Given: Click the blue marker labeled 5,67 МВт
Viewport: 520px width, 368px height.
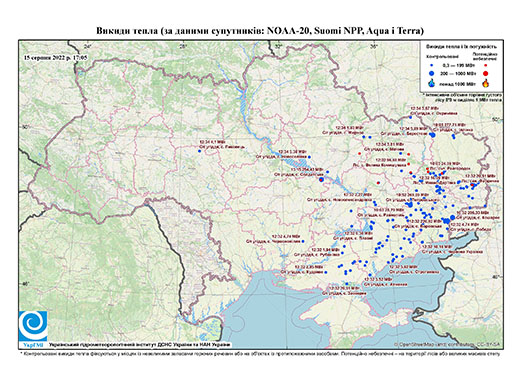Looking at the screenshot, I should [x=411, y=117].
